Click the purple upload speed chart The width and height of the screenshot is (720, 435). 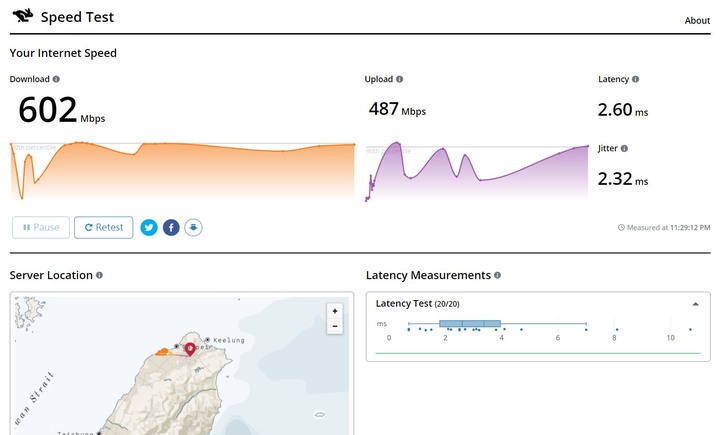477,171
